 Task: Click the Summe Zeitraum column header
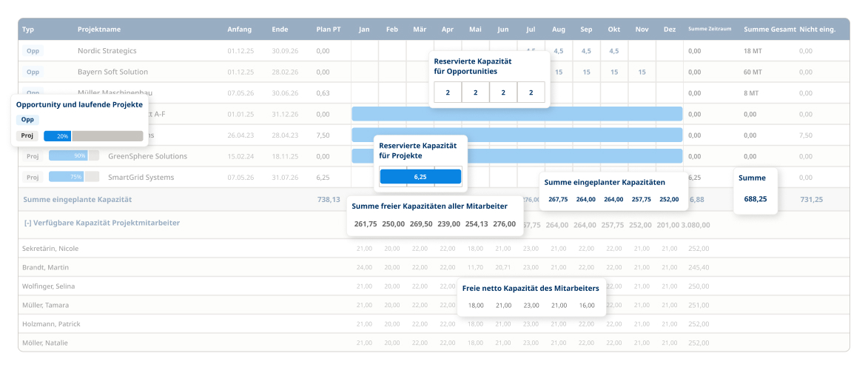point(710,30)
